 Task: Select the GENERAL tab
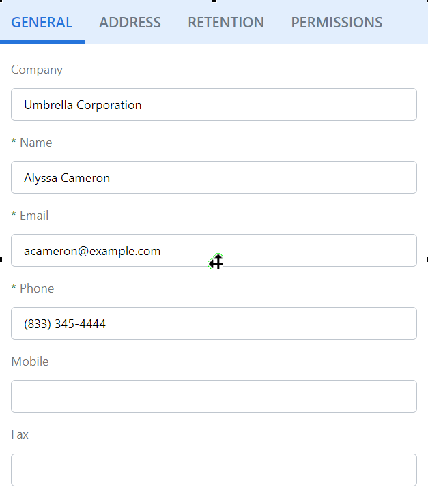click(x=42, y=23)
